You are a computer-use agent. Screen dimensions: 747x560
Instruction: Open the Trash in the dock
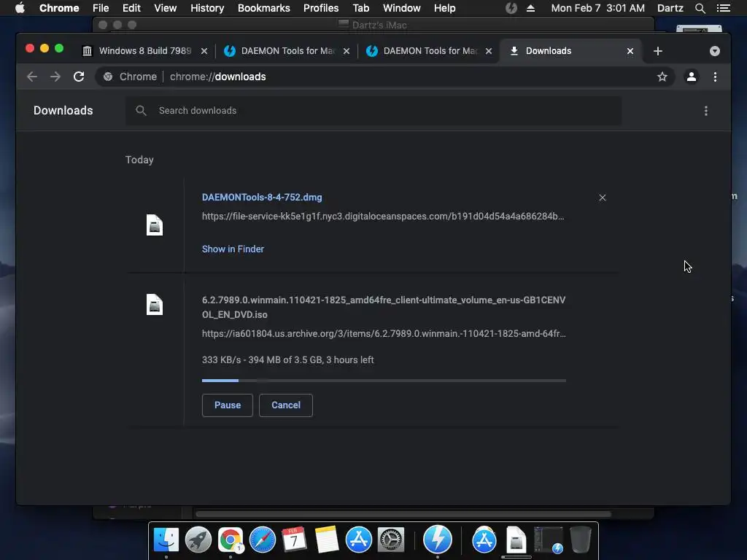[x=580, y=540]
